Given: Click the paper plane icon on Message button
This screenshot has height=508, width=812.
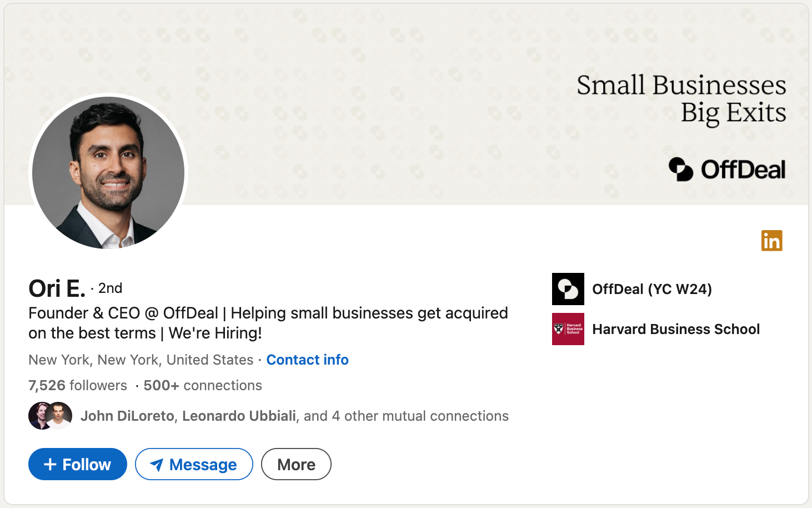Looking at the screenshot, I should 158,464.
